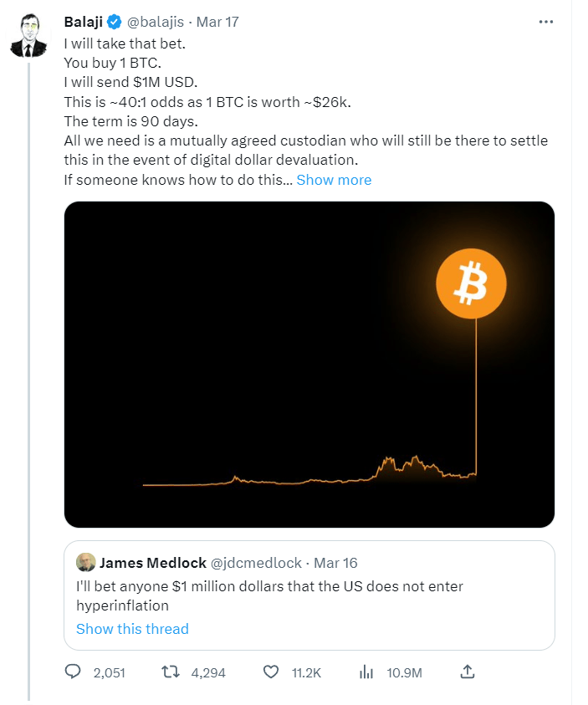Click the Balaji display name

coord(84,21)
